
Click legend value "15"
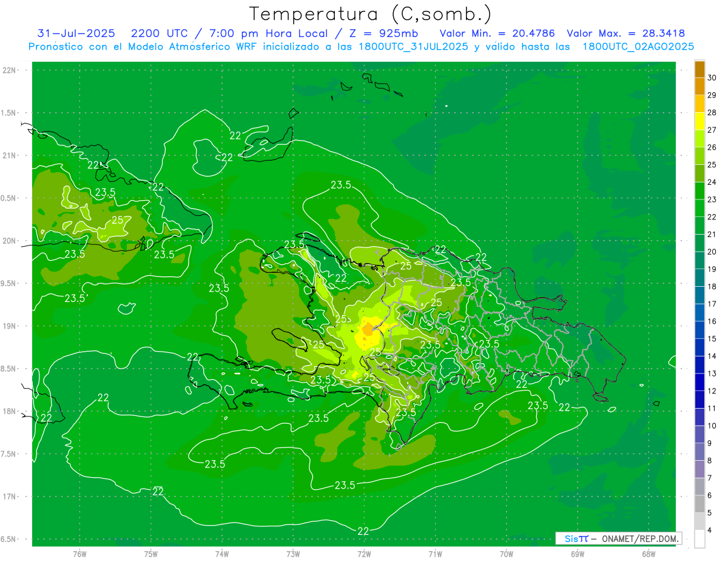[712, 338]
